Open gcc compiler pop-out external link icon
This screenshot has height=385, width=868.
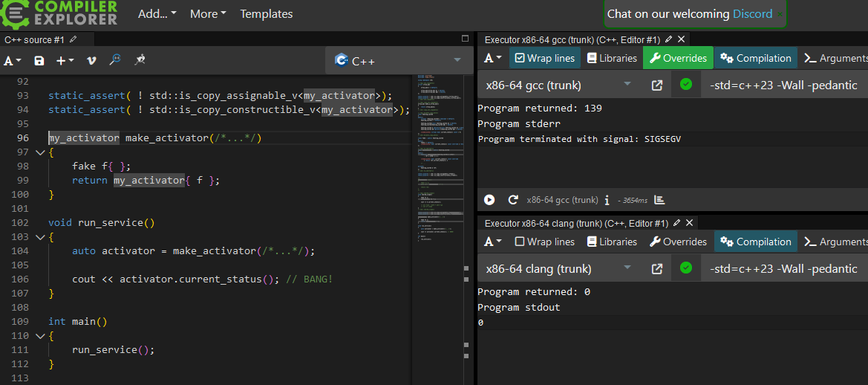tap(656, 85)
